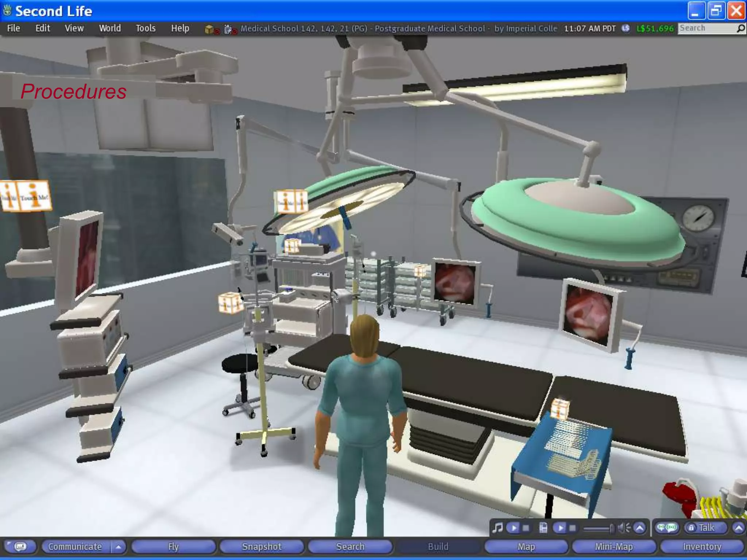Viewport: 747px width, 560px height.
Task: Open the Inventory button
Action: tap(702, 547)
